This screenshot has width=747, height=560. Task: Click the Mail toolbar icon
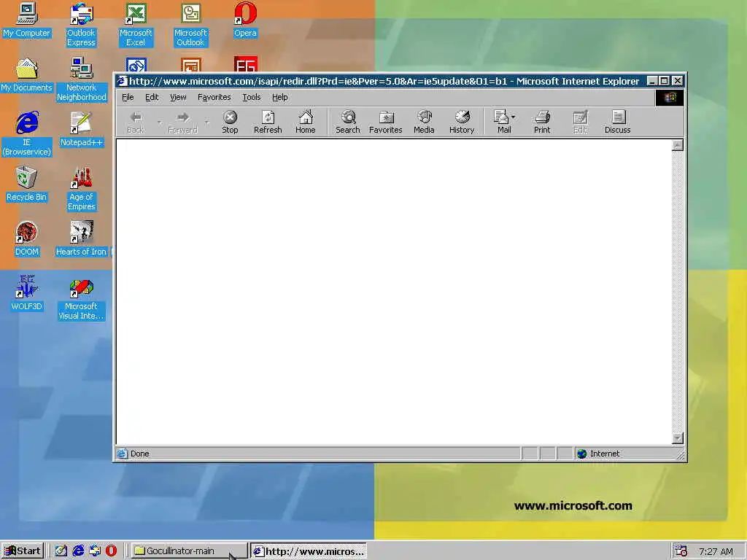[502, 122]
